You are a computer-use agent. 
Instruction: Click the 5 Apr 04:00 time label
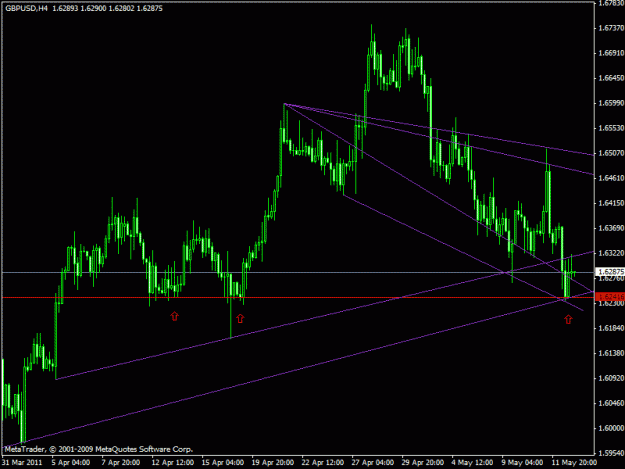(x=71, y=463)
